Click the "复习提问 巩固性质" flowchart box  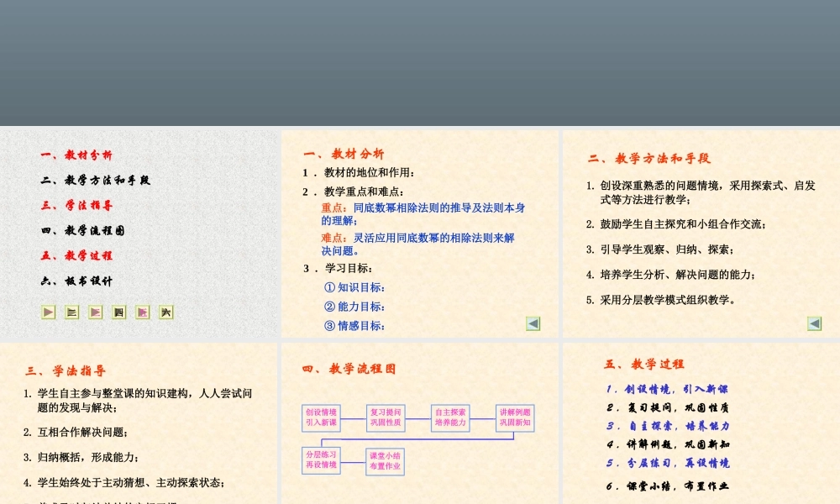[385, 418]
